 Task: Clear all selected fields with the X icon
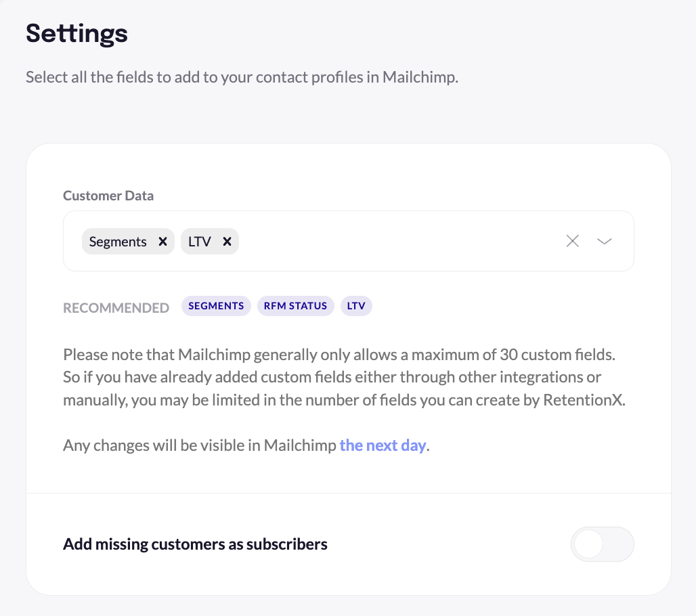pos(572,240)
